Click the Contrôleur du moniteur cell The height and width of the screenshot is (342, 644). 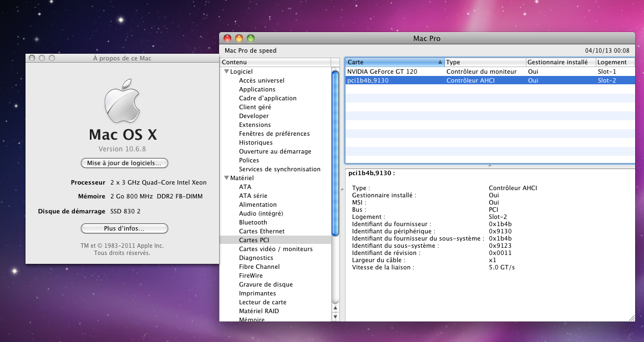click(x=481, y=72)
